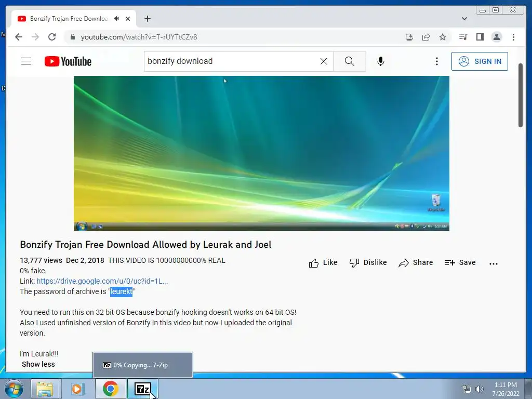Click the video player to pause
This screenshot has width=532, height=399.
click(x=261, y=153)
